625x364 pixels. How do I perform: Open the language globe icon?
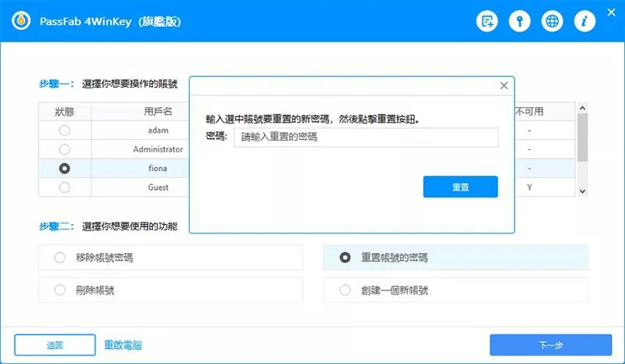click(552, 21)
